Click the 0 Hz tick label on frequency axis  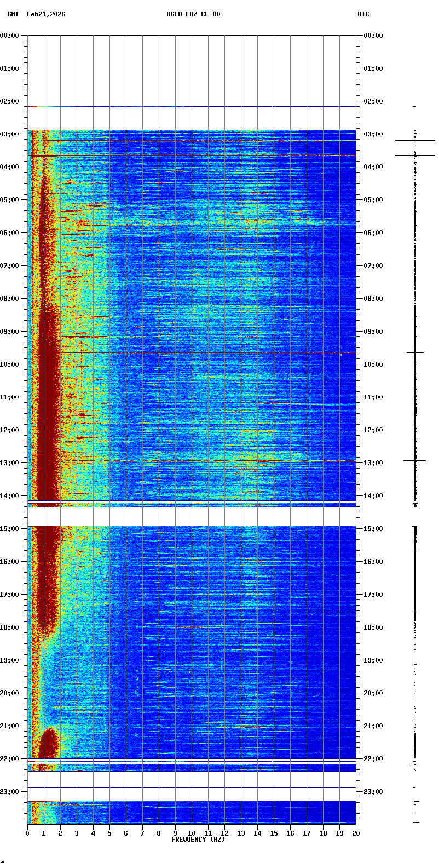point(27,833)
